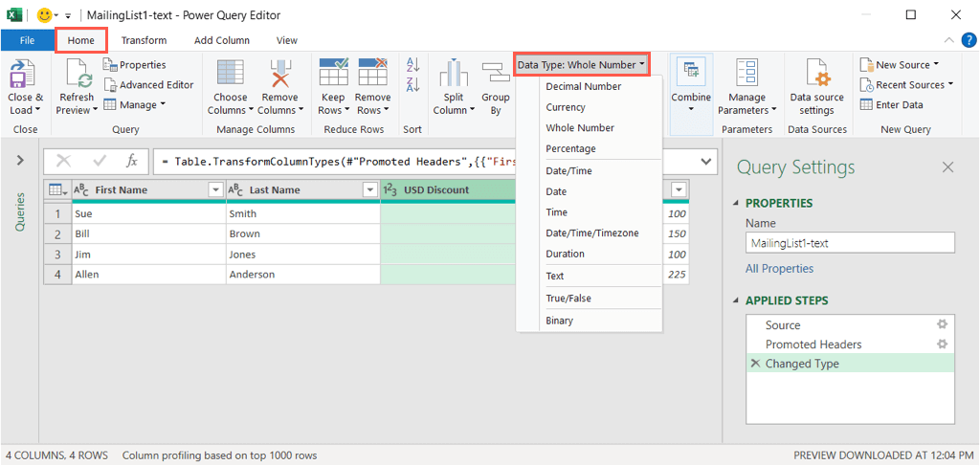Select Binary data type
Viewport: 980px width, 466px height.
(x=559, y=322)
